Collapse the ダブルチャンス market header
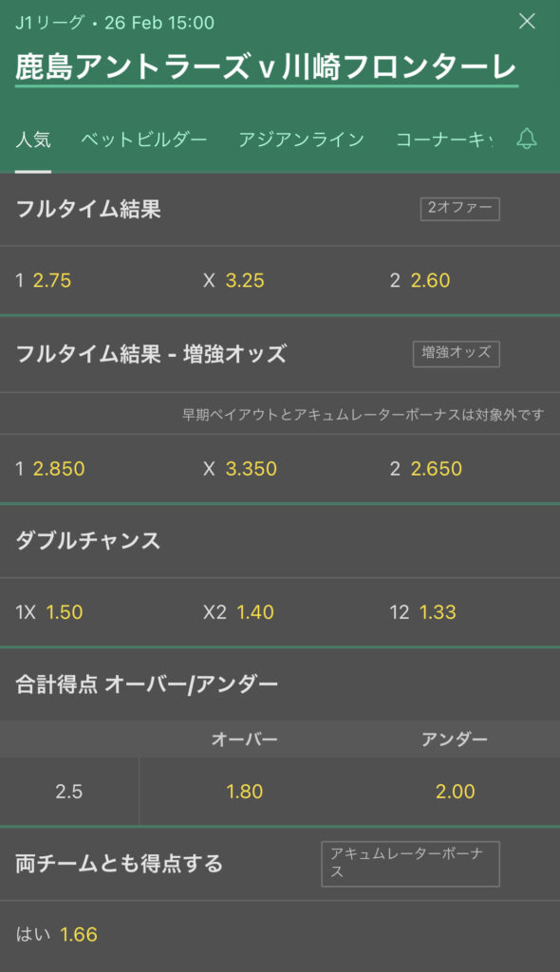Screen dimensions: 560x972 coord(280,540)
